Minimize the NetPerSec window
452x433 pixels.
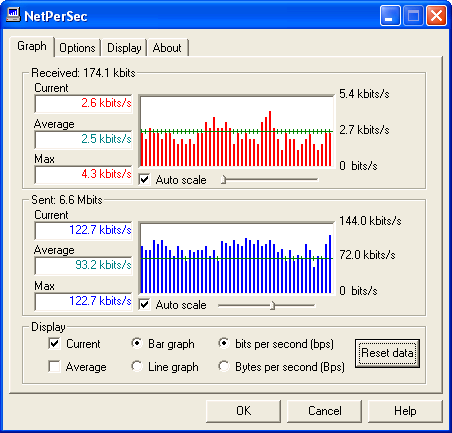(390, 16)
